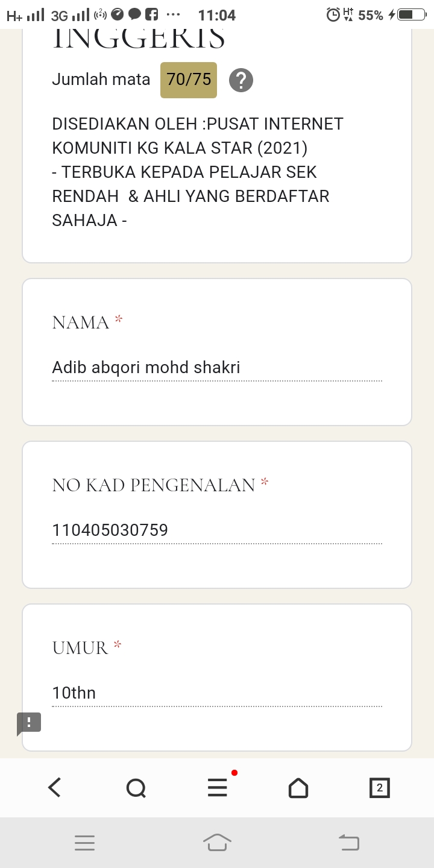
Task: Open the browser search icon
Action: click(x=136, y=787)
